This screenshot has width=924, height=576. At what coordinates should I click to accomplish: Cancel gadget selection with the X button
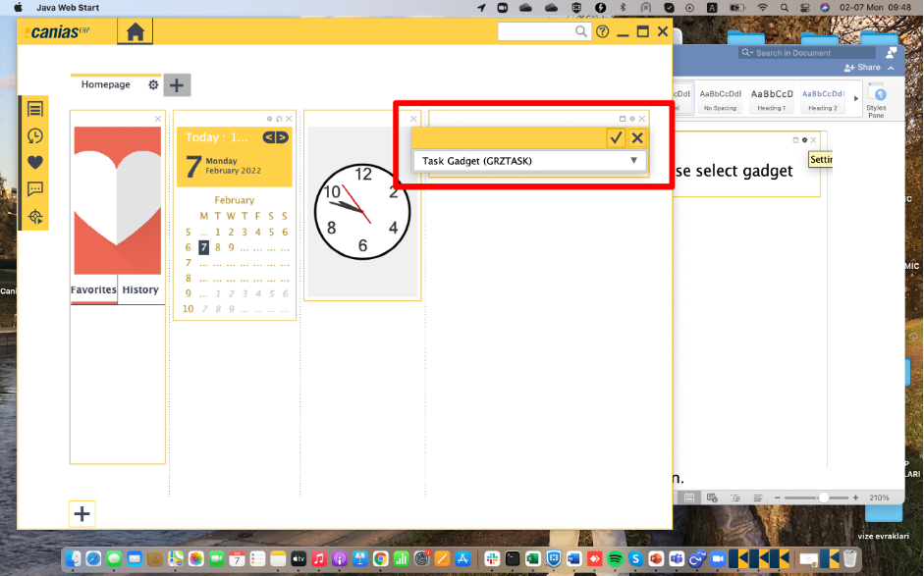pyautogui.click(x=637, y=138)
